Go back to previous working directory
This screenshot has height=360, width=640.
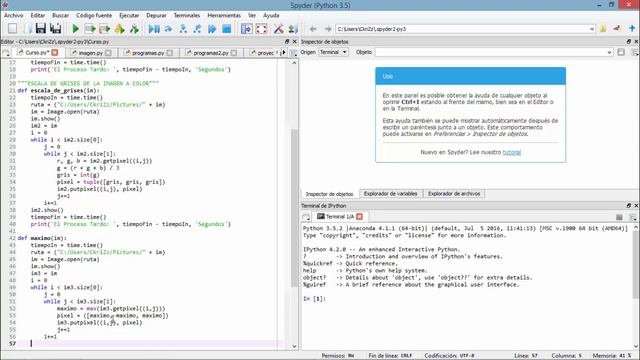pyautogui.click(x=313, y=29)
